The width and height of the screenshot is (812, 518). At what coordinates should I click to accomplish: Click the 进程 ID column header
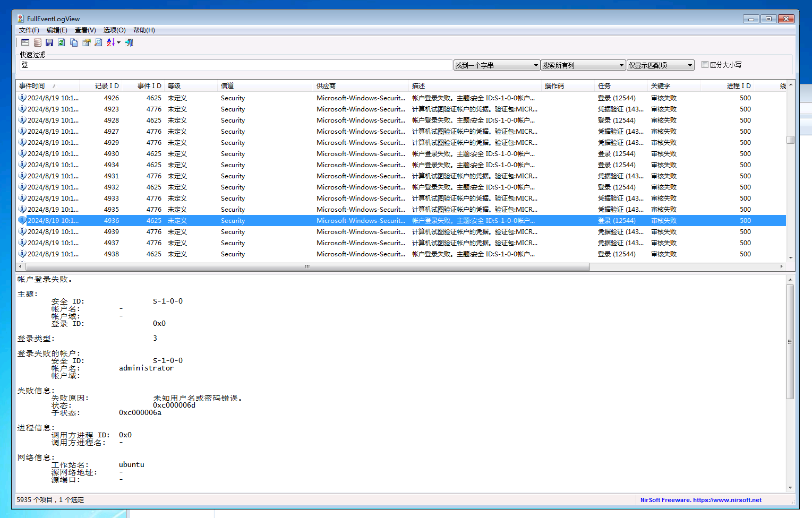coord(728,85)
